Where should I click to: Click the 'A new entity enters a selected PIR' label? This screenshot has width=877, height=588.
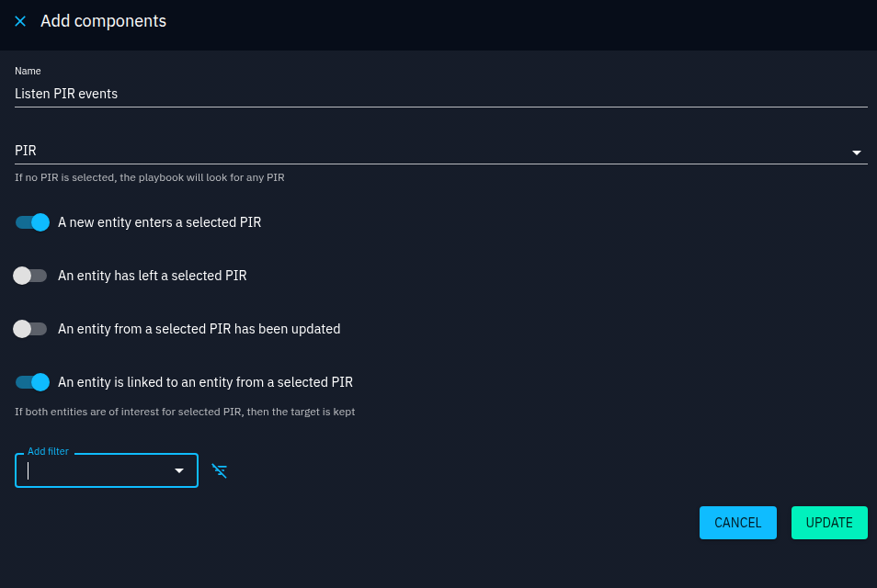(x=159, y=222)
